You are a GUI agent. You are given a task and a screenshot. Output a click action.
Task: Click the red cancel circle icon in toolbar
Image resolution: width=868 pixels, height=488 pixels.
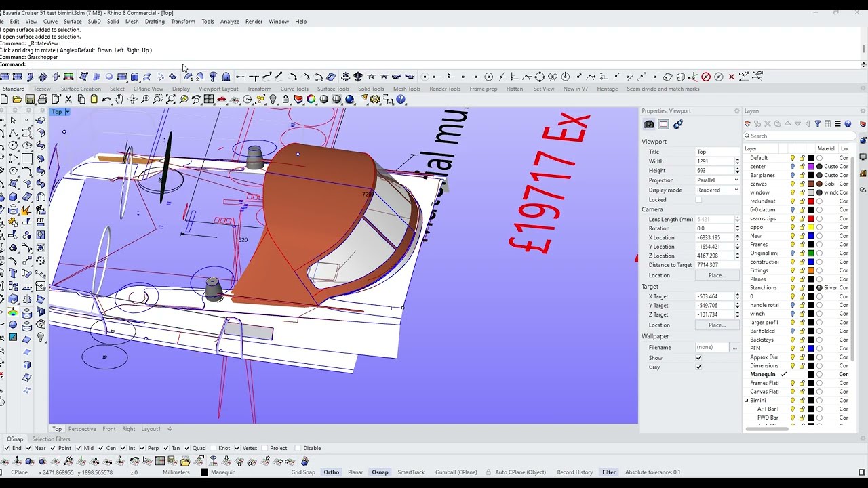click(x=706, y=77)
